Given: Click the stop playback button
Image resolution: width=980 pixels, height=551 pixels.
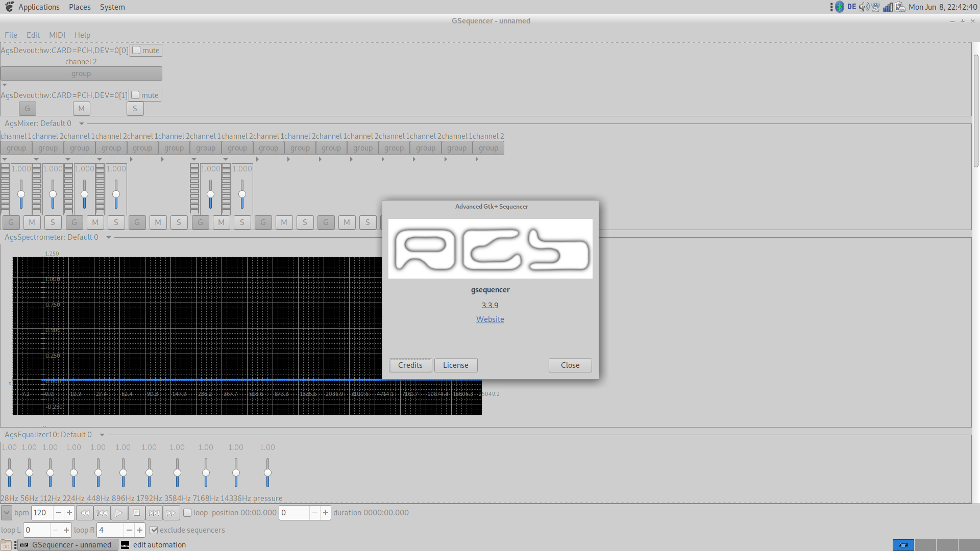Looking at the screenshot, I should click(136, 513).
